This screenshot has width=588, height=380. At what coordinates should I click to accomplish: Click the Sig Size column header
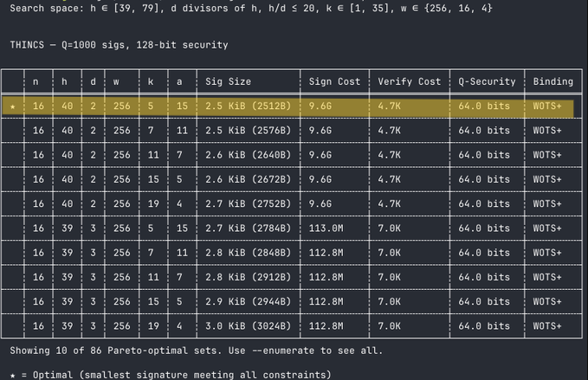(x=229, y=81)
